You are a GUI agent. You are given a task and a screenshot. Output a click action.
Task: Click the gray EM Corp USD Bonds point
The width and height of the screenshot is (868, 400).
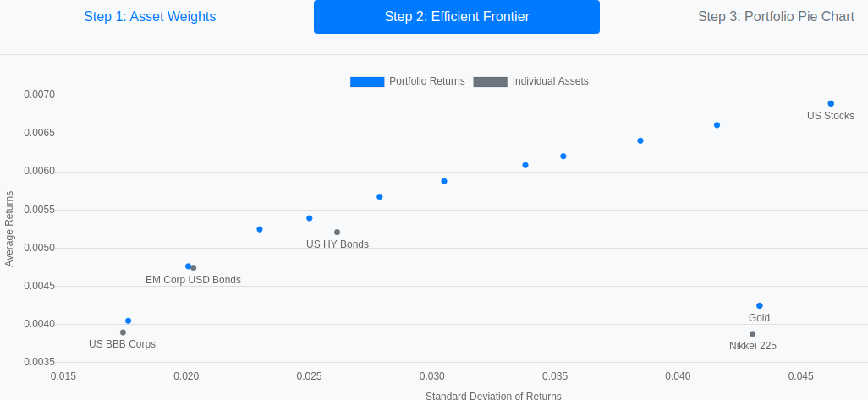point(194,268)
